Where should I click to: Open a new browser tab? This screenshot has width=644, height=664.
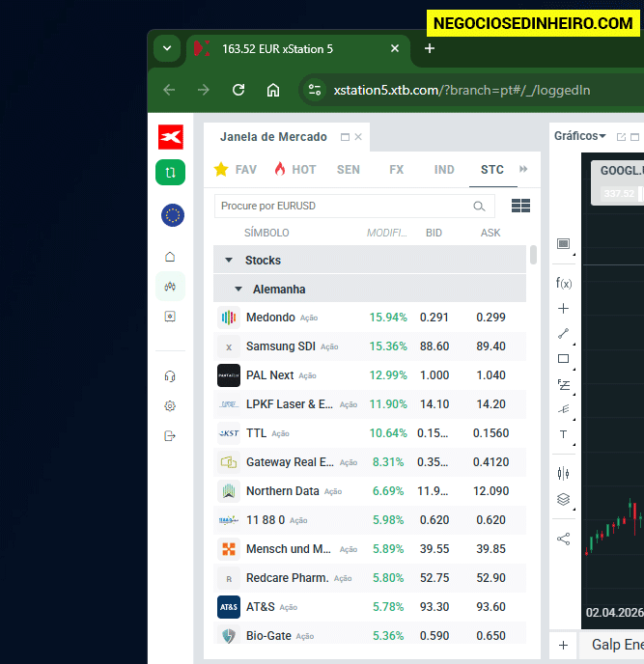430,48
